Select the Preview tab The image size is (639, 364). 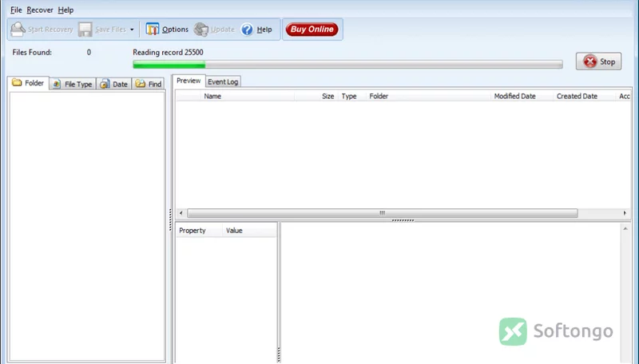[x=189, y=81]
